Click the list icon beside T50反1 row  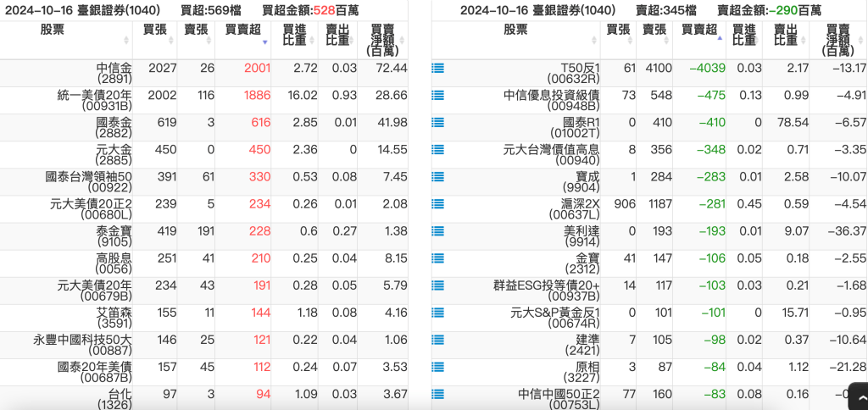(437, 68)
